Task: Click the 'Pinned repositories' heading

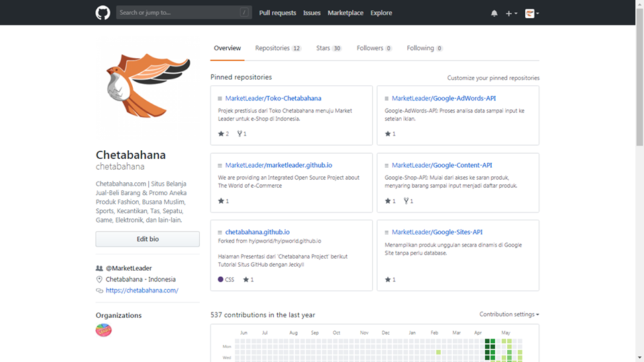Action: tap(241, 77)
